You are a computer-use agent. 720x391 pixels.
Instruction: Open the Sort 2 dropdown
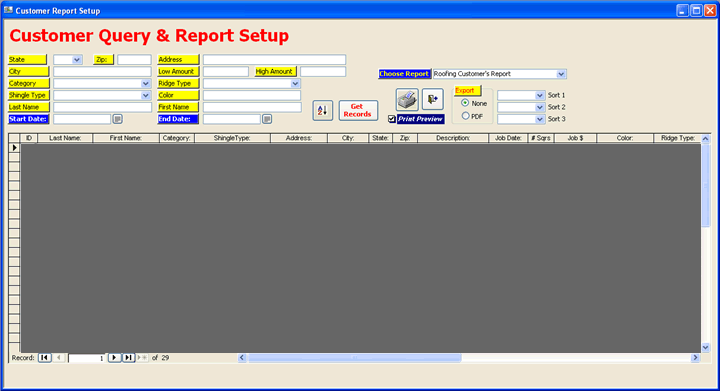[x=540, y=107]
